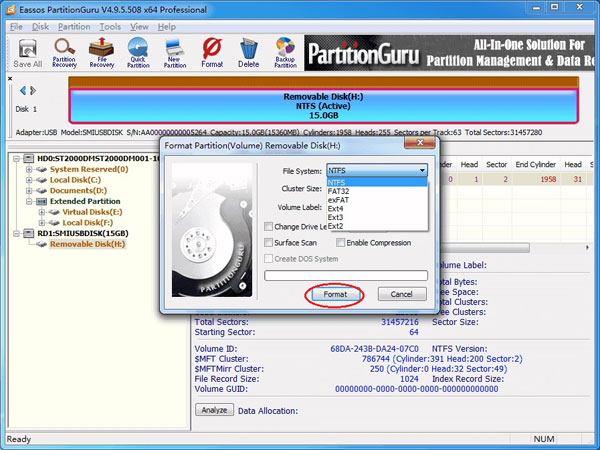Click the Volume ID value 68DA-243B-DA24-07C0

[374, 349]
